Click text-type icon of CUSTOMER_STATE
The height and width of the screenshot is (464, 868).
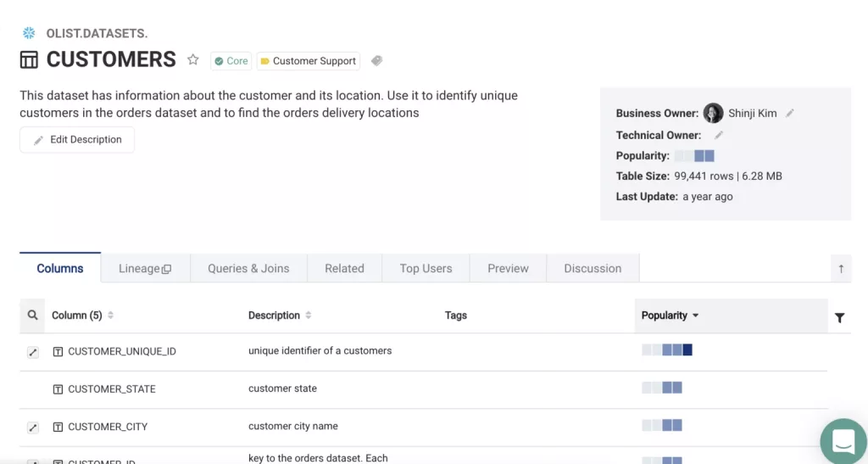(x=58, y=389)
